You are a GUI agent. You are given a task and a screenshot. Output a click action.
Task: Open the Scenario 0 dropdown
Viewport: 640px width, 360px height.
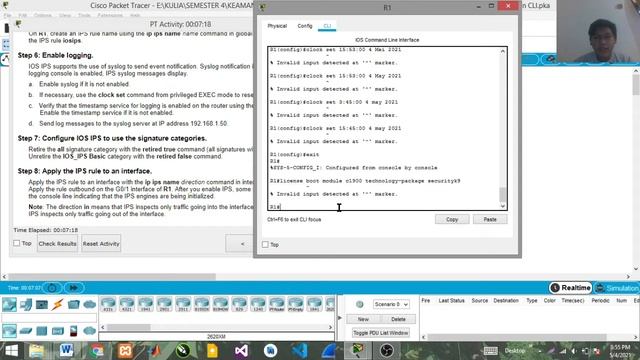391,304
